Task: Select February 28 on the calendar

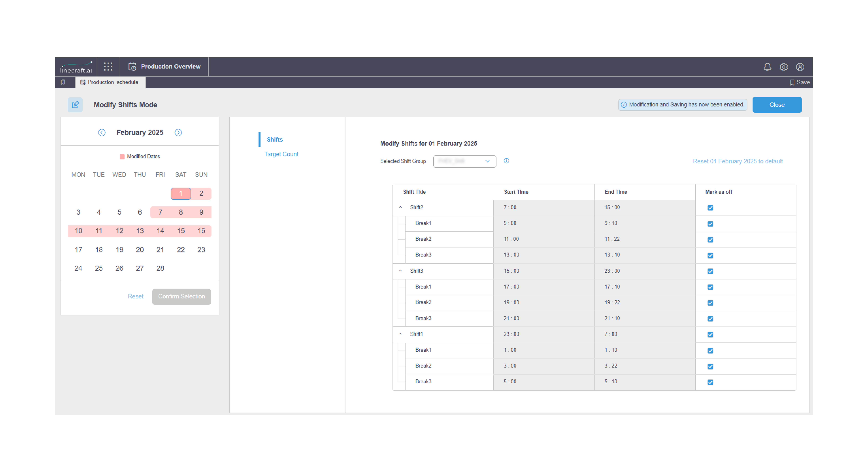Action: click(x=160, y=268)
